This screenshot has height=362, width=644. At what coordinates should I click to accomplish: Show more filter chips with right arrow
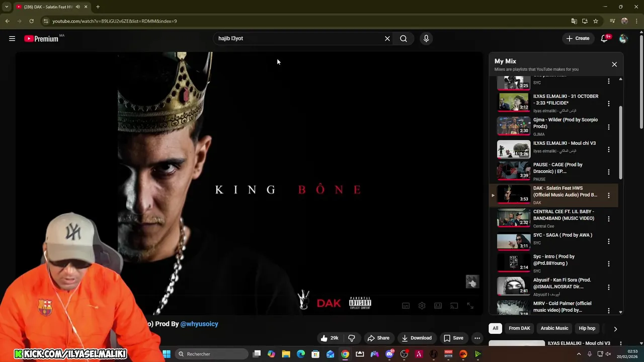click(615, 329)
